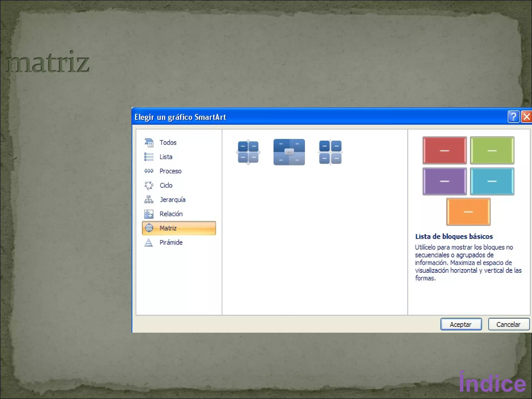532x399 pixels.
Task: Open the Lista category
Action: point(166,157)
